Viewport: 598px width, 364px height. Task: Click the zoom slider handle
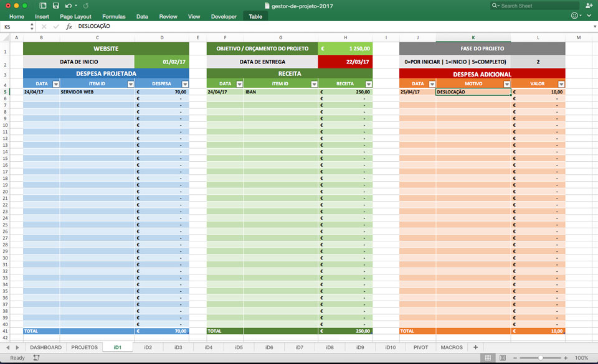coord(541,358)
